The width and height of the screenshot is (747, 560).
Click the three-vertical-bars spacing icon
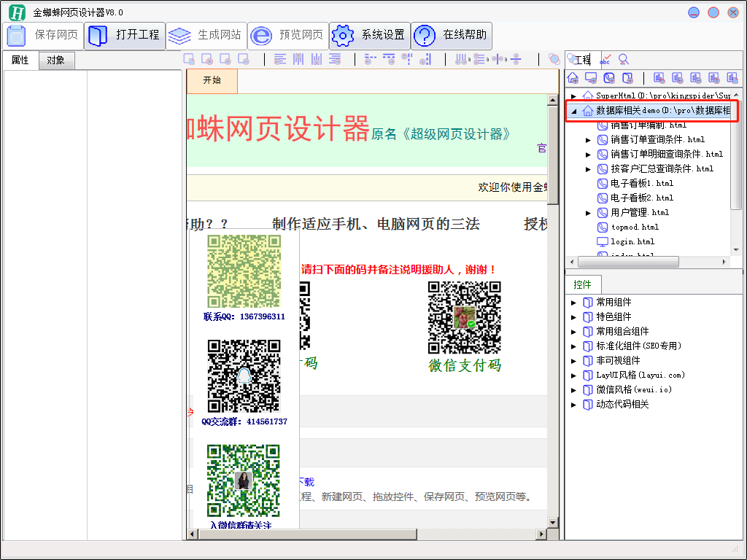point(462,59)
